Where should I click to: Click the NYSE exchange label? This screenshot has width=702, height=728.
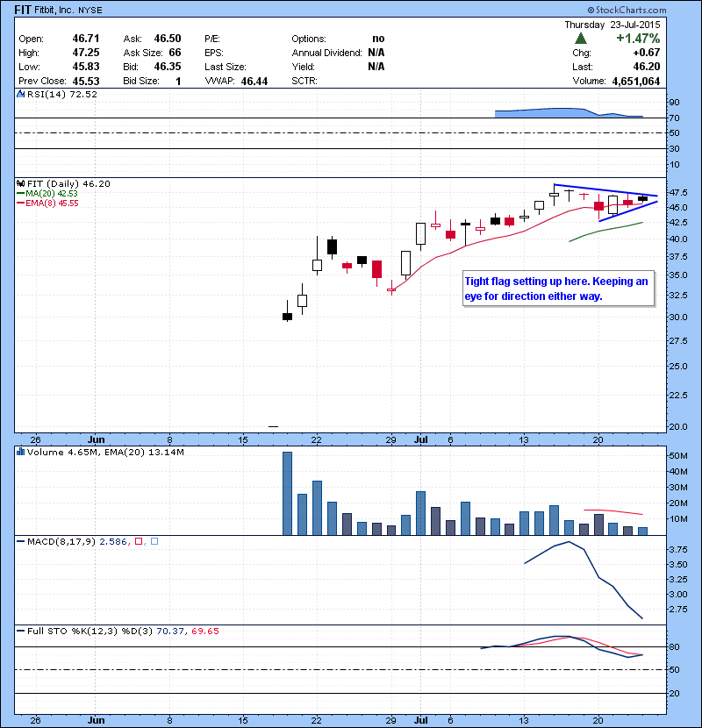[90, 11]
